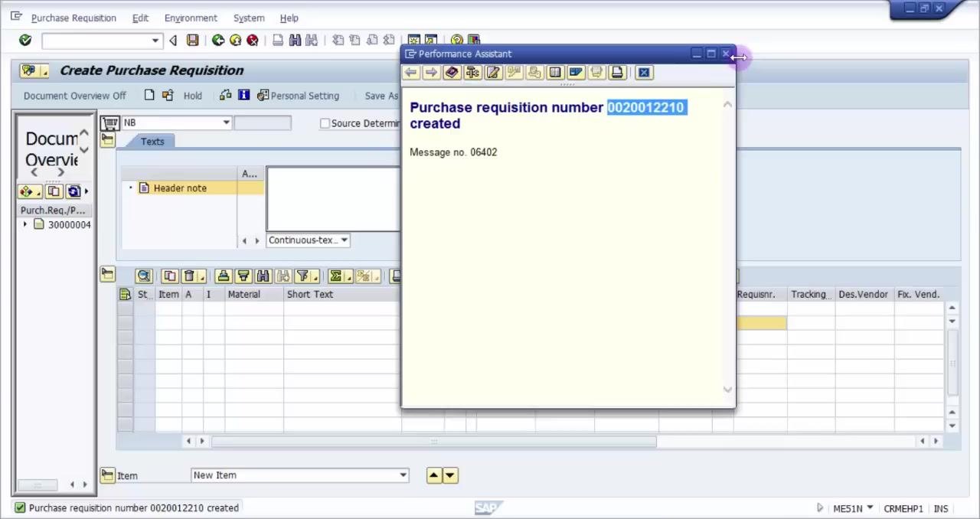This screenshot has width=980, height=519.
Task: Click the green Back arrow icon
Action: (x=218, y=41)
